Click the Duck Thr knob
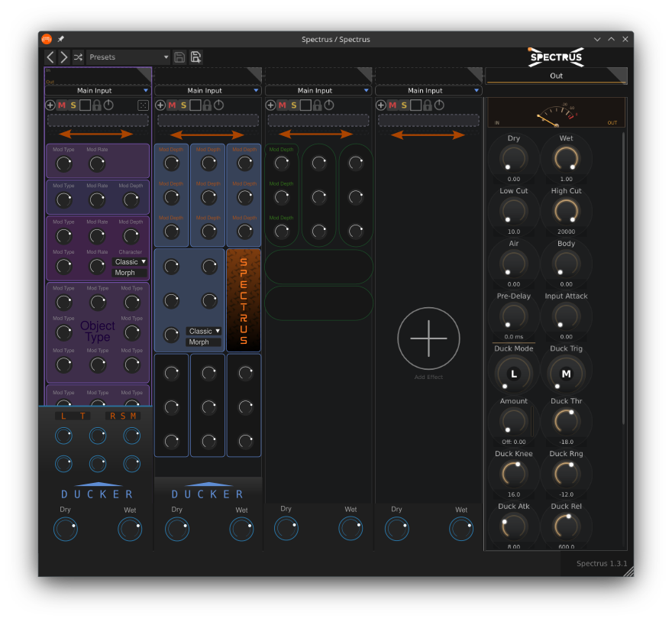The width and height of the screenshot is (672, 622). (566, 421)
